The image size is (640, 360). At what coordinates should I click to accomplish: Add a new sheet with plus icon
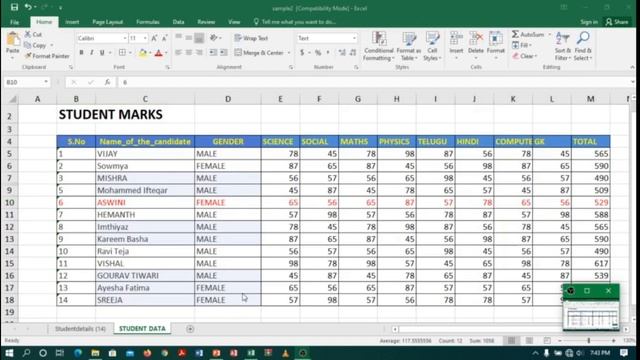[190, 329]
